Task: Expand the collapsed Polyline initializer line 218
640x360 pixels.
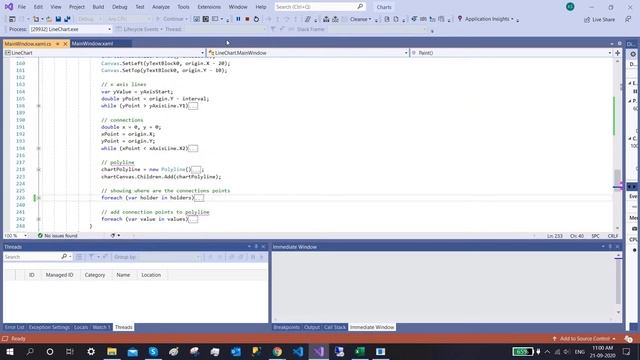Action: 39,169
